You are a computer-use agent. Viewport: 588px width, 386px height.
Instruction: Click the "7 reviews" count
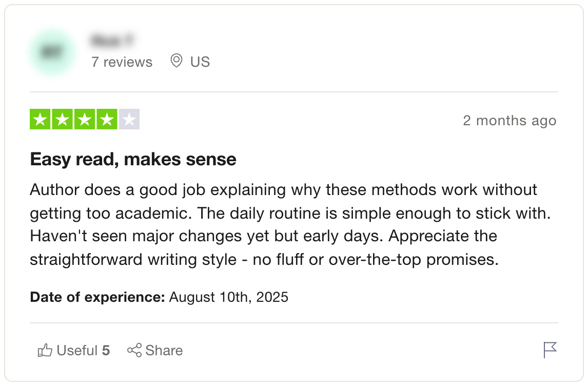(122, 62)
